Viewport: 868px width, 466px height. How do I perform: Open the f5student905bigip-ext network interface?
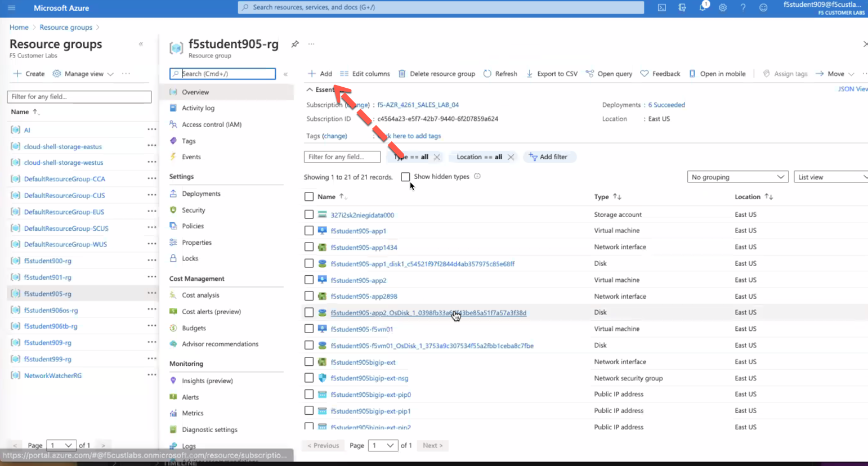click(363, 362)
